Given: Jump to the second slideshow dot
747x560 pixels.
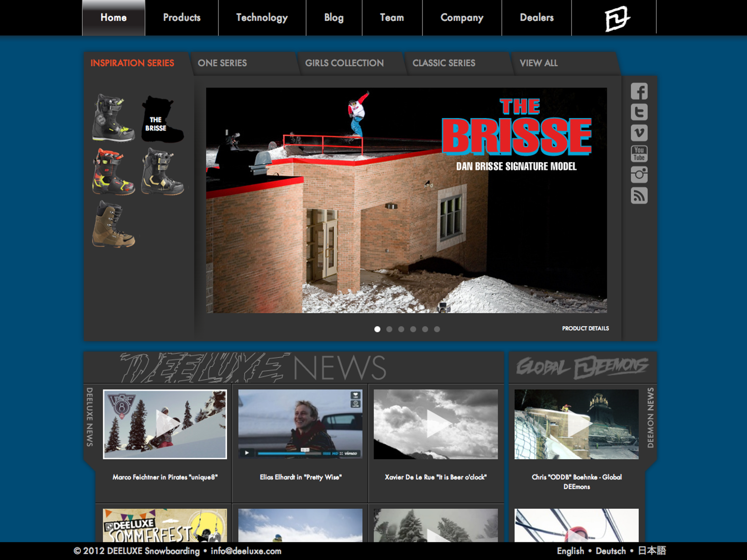Looking at the screenshot, I should pos(389,329).
